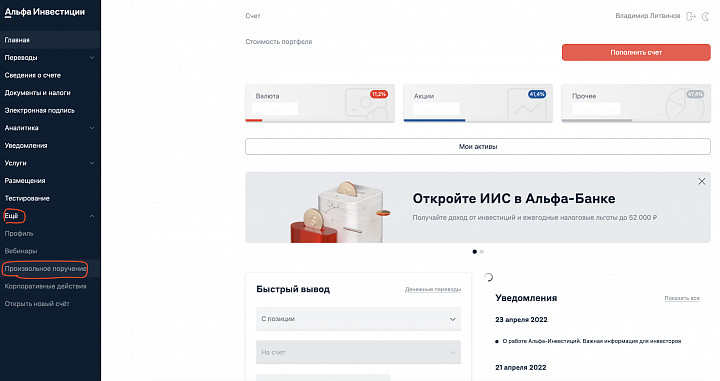Image resolution: width=720 pixels, height=381 pixels.
Task: Click the 21 апреля 2022 date heading
Action: point(521,367)
